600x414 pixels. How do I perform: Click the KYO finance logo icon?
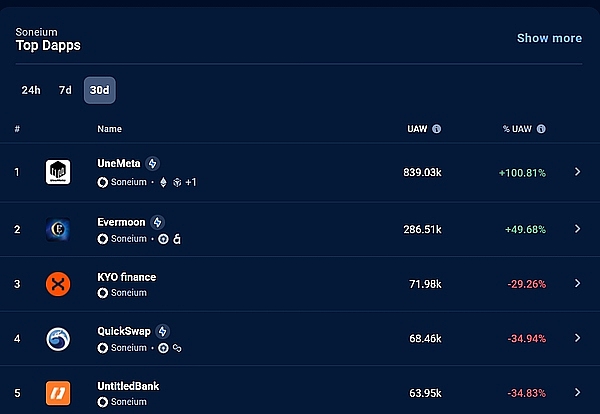(58, 284)
